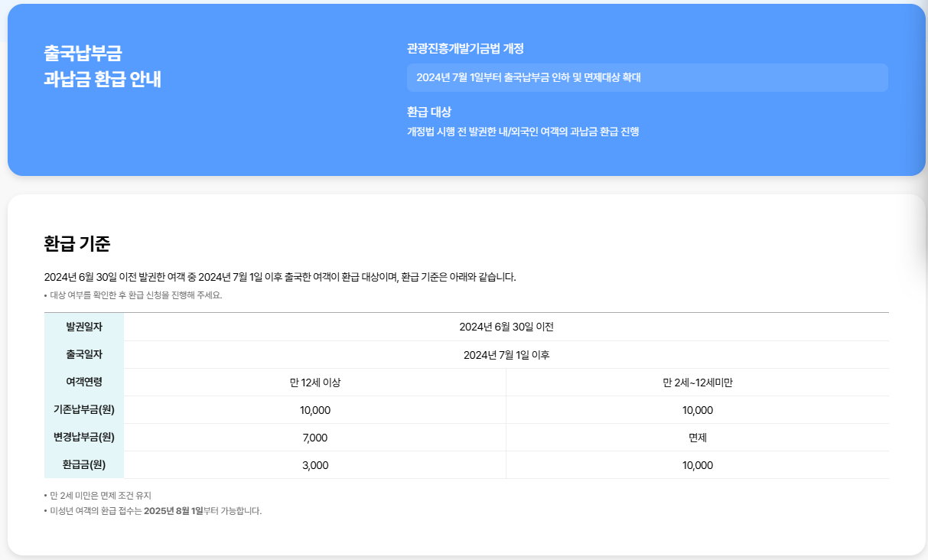
Task: Select the 발권일자 table header cell
Action: (83, 327)
